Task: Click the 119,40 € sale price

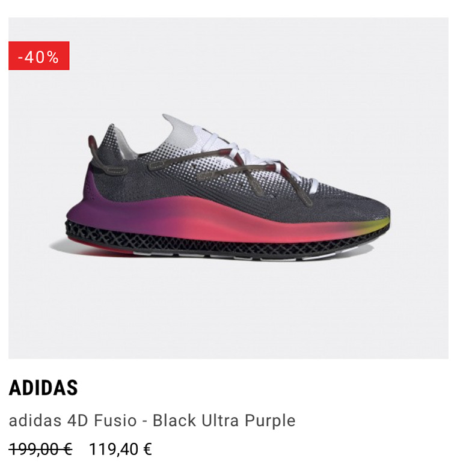Action: 120,449
